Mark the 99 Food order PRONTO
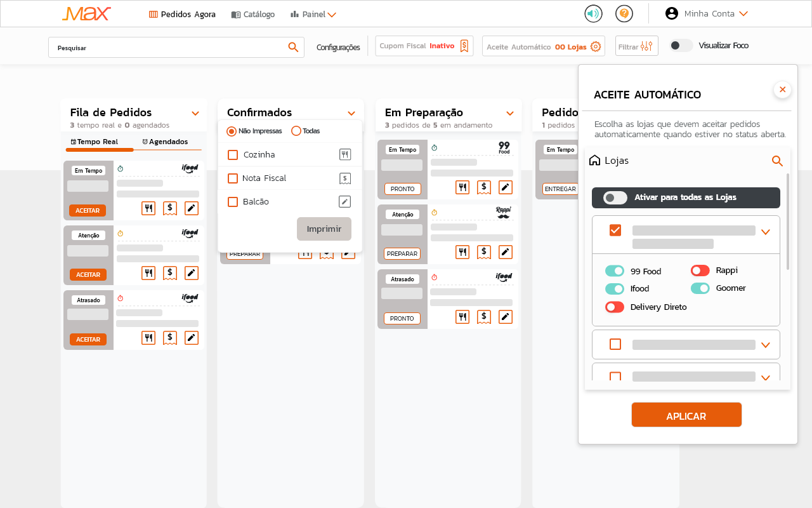812x508 pixels. [402, 189]
